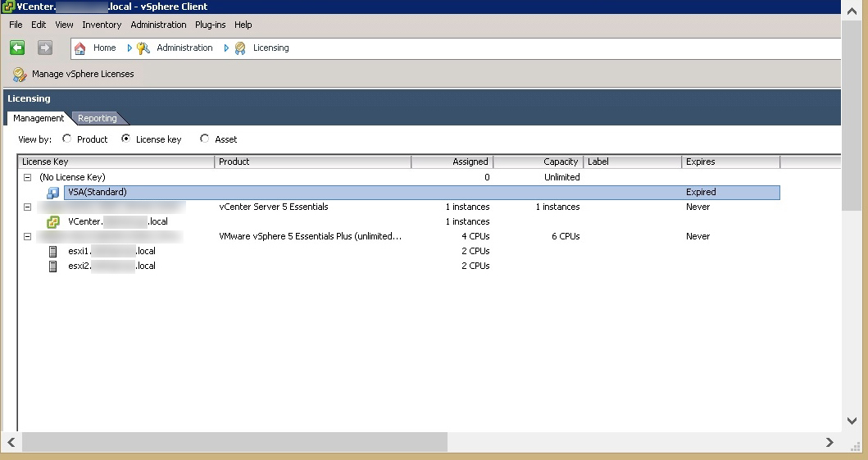Click the scroll right arrow
Viewport: 868px width, 460px height.
pyautogui.click(x=829, y=442)
